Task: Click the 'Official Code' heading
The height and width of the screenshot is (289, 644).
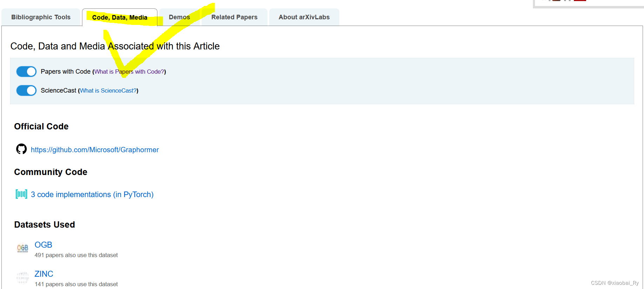Action: pyautogui.click(x=41, y=126)
